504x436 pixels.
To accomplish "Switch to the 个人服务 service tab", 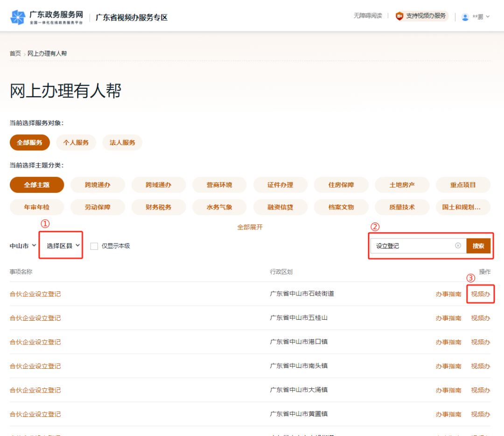I will (x=76, y=142).
